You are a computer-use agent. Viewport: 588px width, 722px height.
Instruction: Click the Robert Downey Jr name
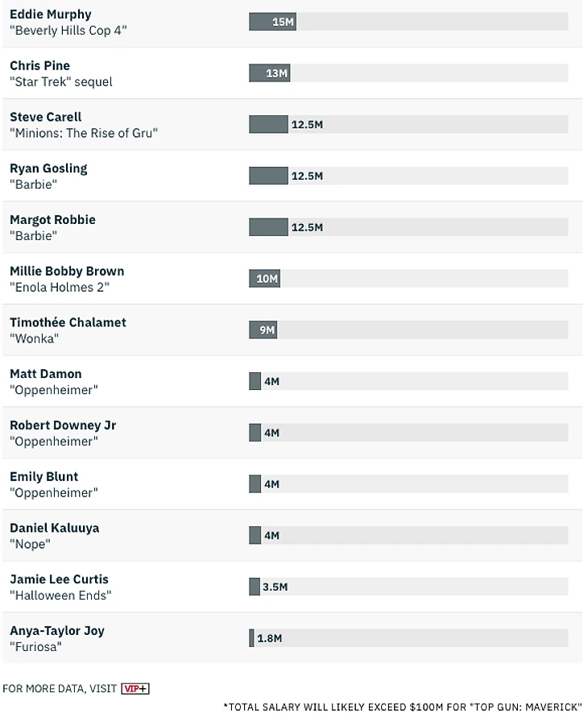(x=63, y=425)
